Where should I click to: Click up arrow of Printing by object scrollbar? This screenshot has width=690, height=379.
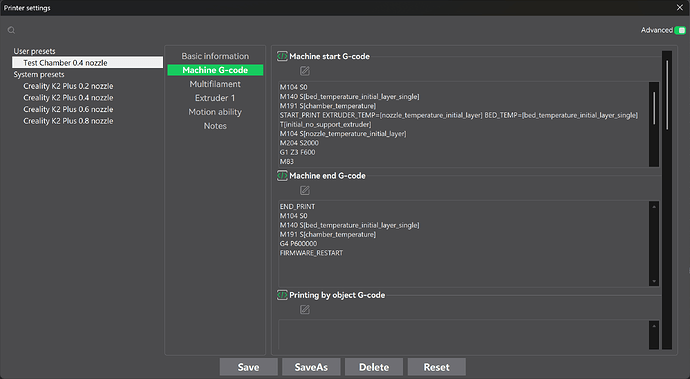[x=654, y=326]
